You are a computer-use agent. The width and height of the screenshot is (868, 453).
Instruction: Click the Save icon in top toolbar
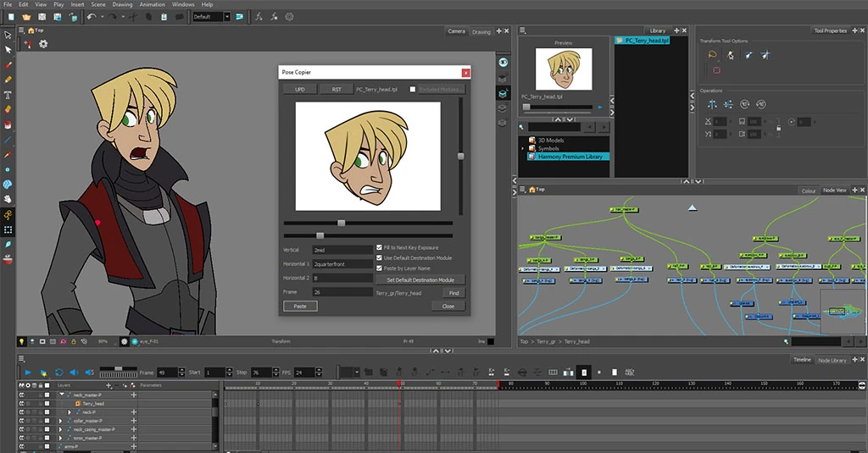pos(43,16)
